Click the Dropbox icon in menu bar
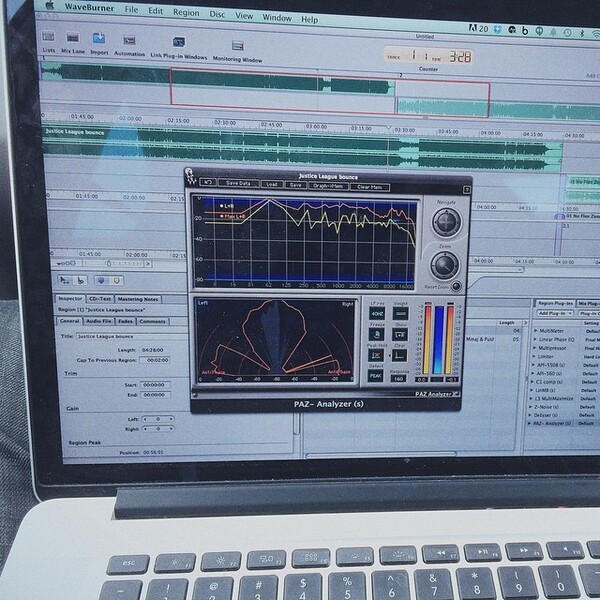 tap(497, 29)
